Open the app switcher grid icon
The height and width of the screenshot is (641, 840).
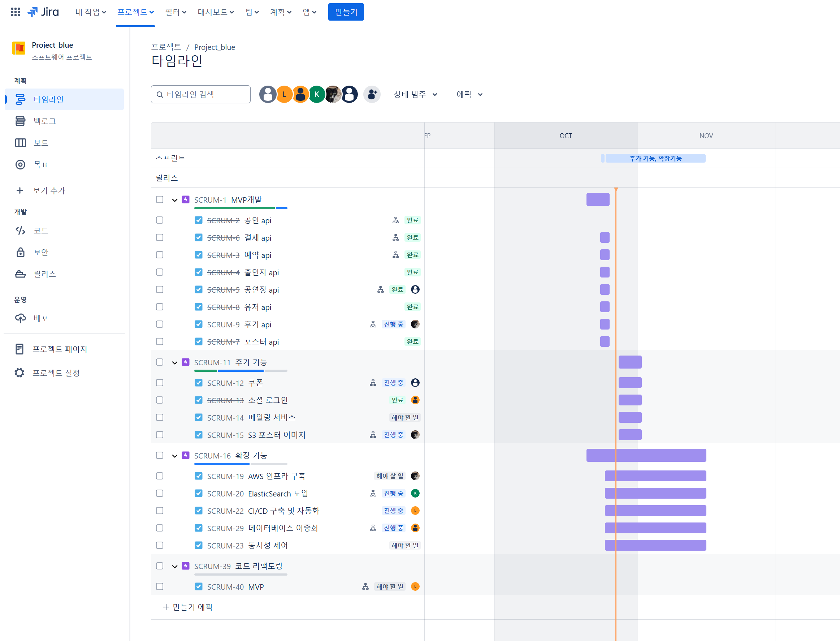[15, 12]
